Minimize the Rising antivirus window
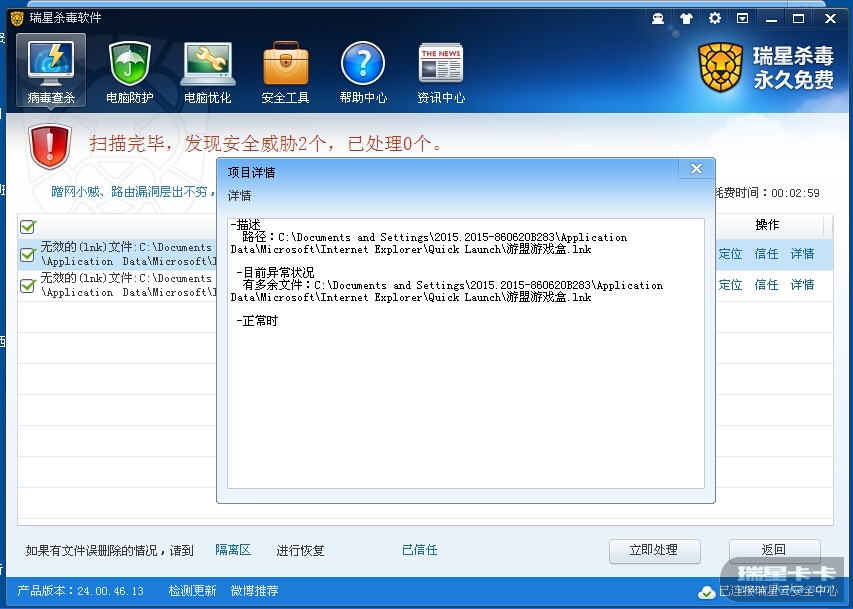 771,19
